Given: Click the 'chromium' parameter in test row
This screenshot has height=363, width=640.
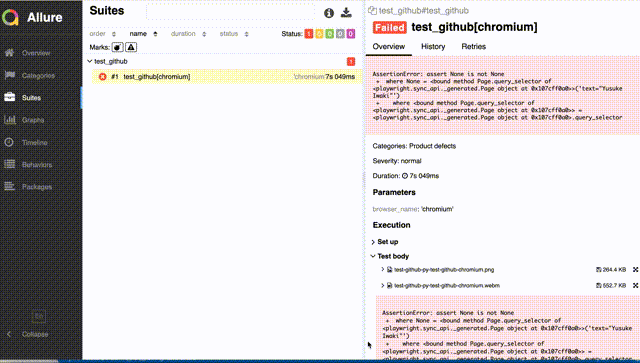Looking at the screenshot, I should (309, 77).
